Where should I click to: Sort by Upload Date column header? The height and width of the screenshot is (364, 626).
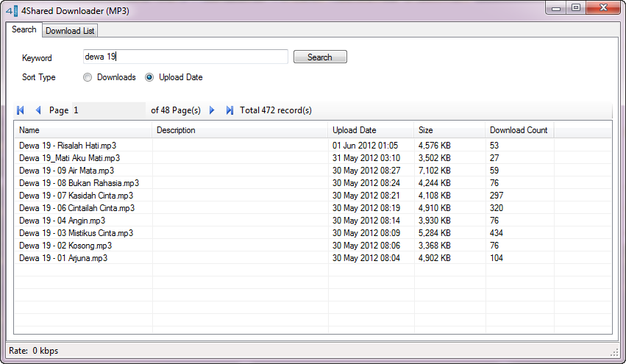point(371,130)
